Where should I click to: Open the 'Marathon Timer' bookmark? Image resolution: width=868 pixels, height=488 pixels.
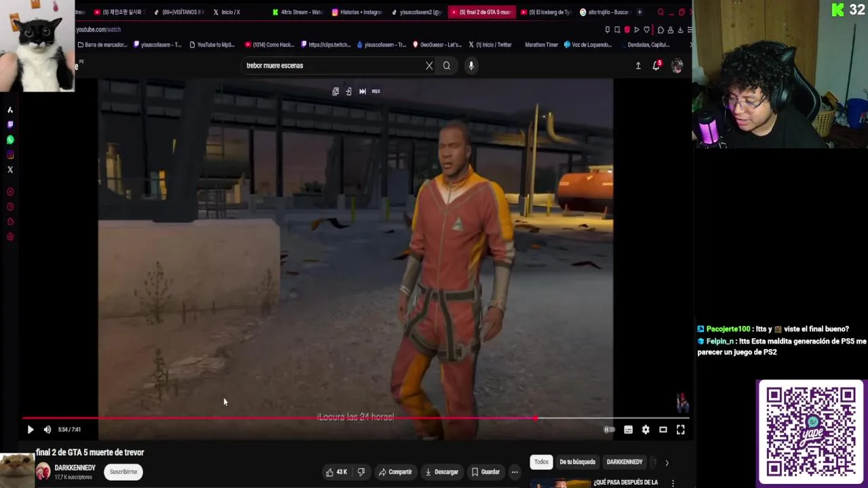tap(541, 45)
